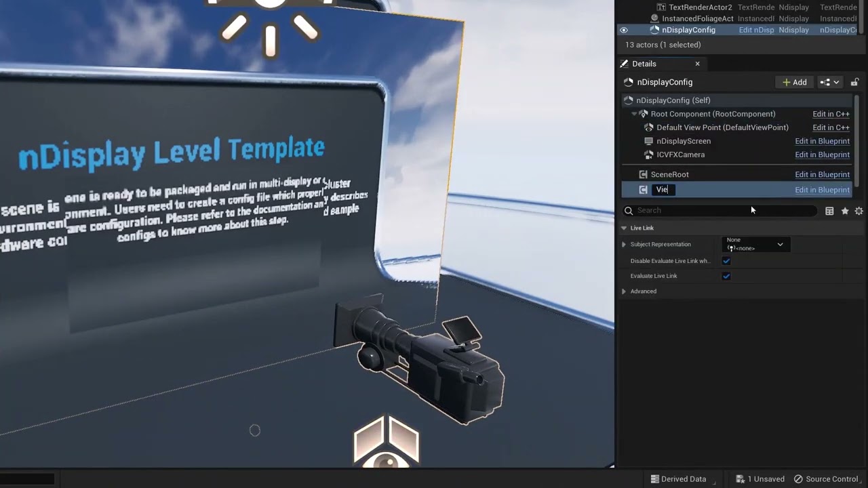
Task: Click the nDisplay cluster icon in viewport
Action: 387,441
